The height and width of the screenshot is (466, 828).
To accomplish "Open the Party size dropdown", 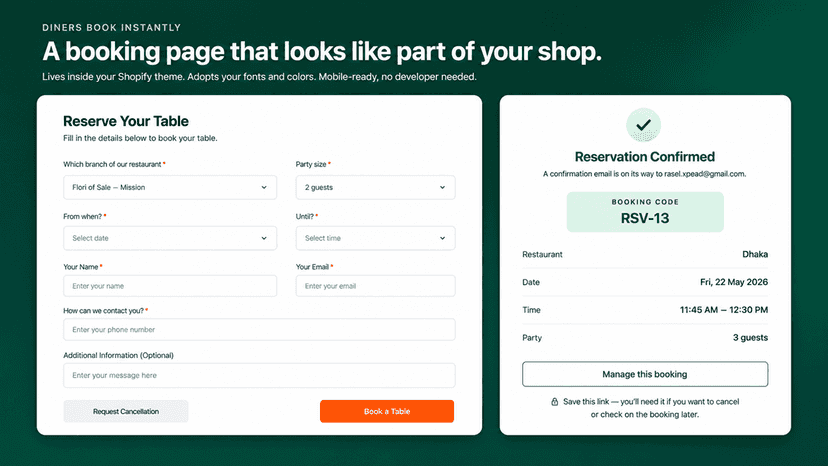I will (375, 188).
